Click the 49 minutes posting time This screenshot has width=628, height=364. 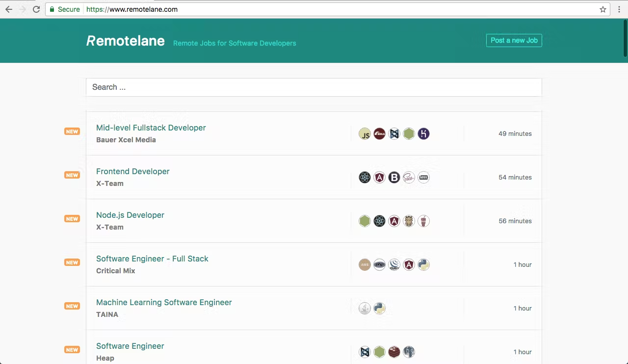coord(515,133)
